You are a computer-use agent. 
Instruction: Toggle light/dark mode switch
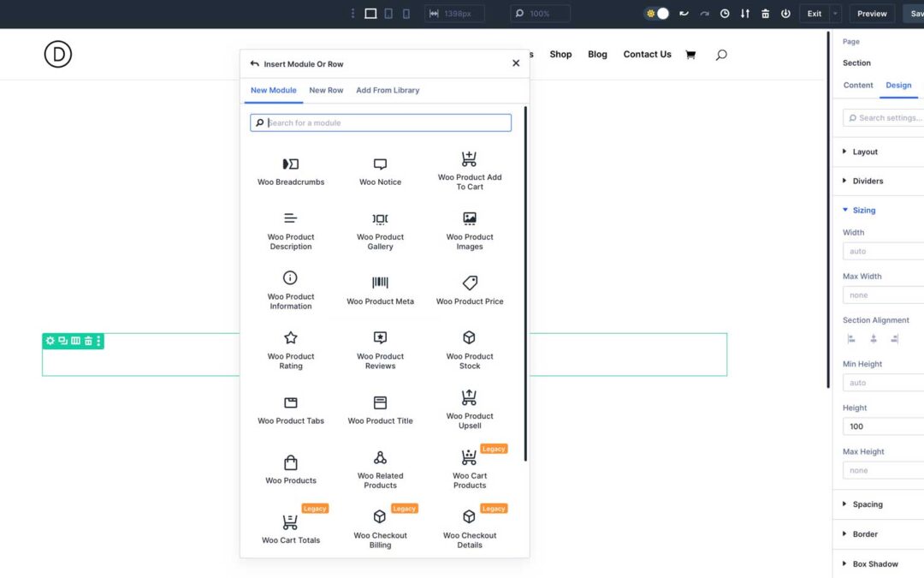point(657,14)
